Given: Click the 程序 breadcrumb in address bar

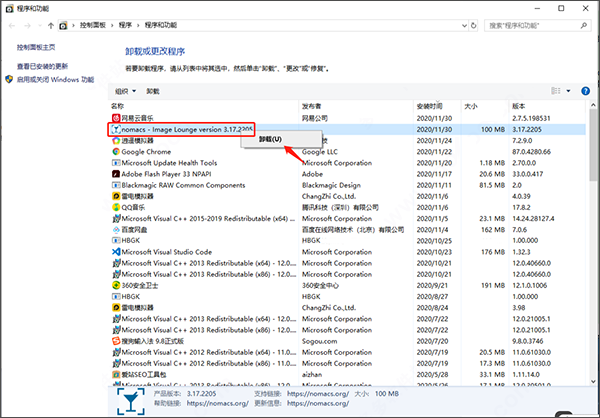Looking at the screenshot, I should pyautogui.click(x=125, y=25).
